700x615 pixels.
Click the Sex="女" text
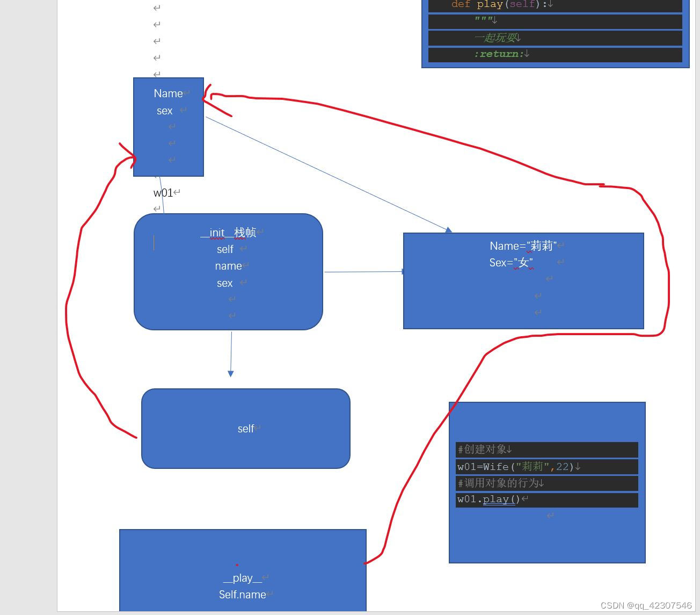[x=511, y=263]
